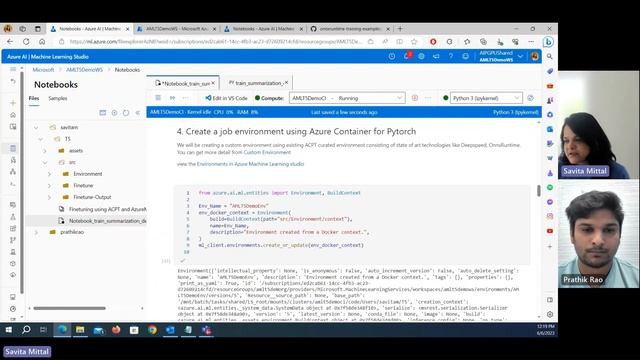Open new browser tab plus button
Image resolution: width=640 pixels, height=360 pixels.
(400, 29)
